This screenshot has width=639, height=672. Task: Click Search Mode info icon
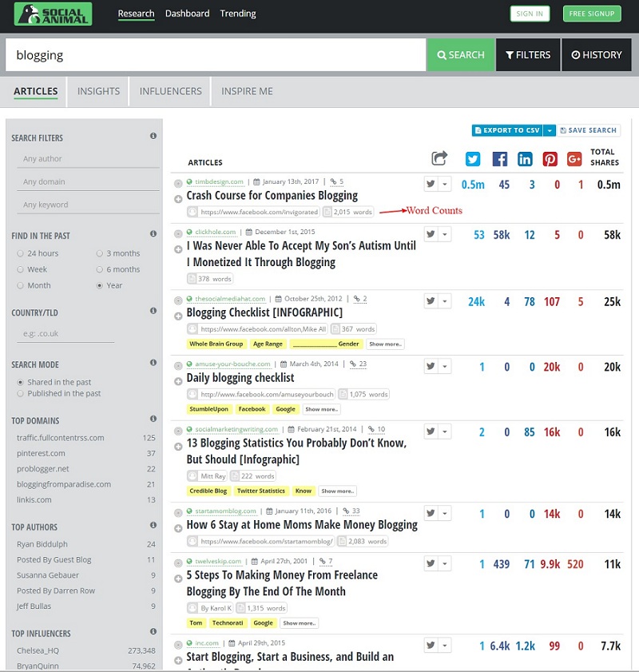click(x=153, y=363)
